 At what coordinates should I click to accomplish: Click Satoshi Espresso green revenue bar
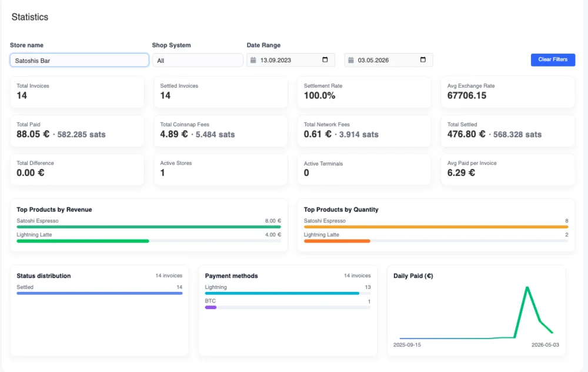point(149,227)
